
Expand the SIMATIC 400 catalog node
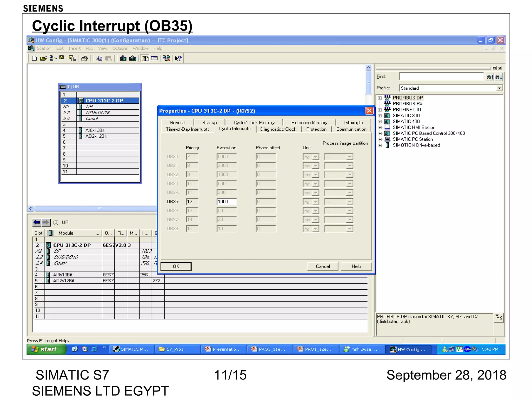[x=380, y=122]
